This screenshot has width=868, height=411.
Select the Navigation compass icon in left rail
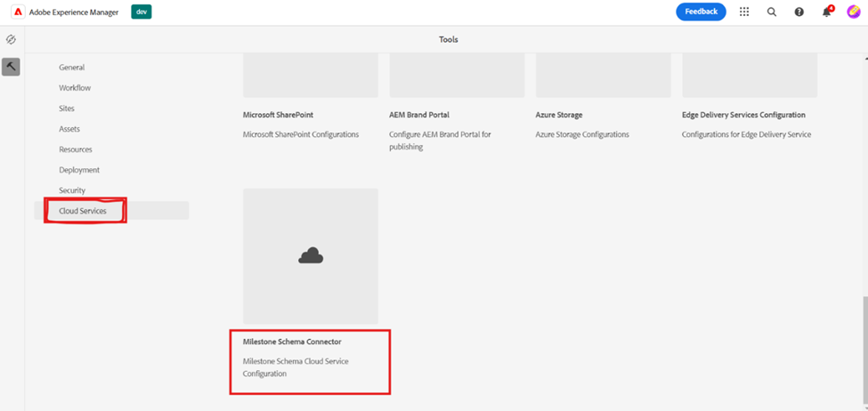[x=11, y=40]
